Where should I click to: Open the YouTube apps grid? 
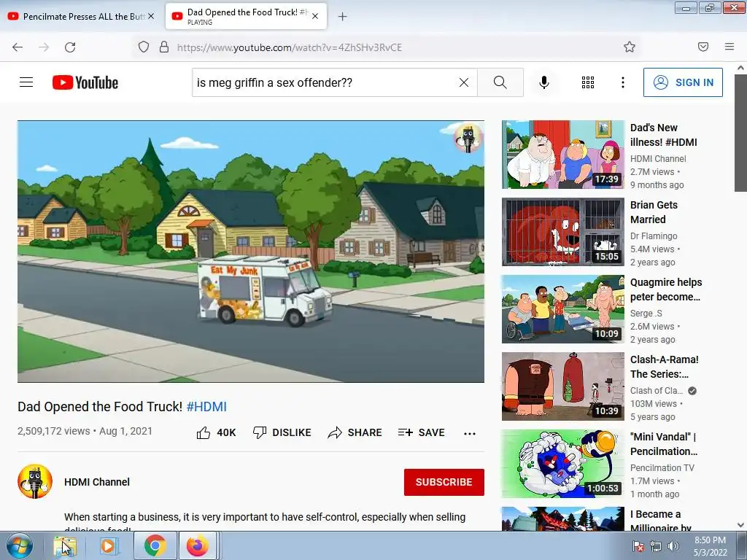pyautogui.click(x=588, y=82)
